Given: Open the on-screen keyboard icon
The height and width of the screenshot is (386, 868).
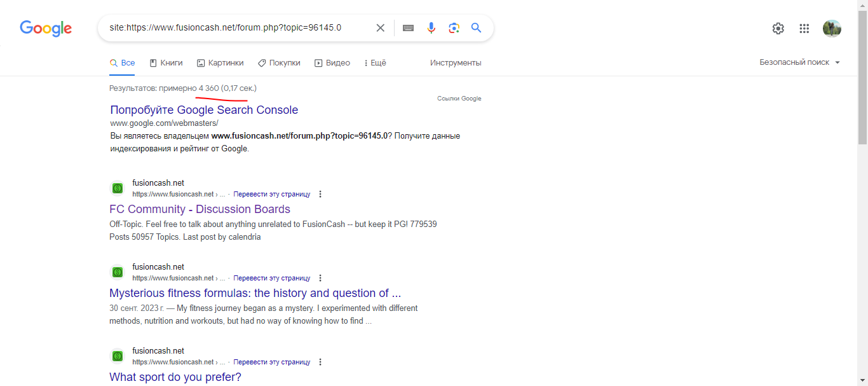Looking at the screenshot, I should coord(409,28).
